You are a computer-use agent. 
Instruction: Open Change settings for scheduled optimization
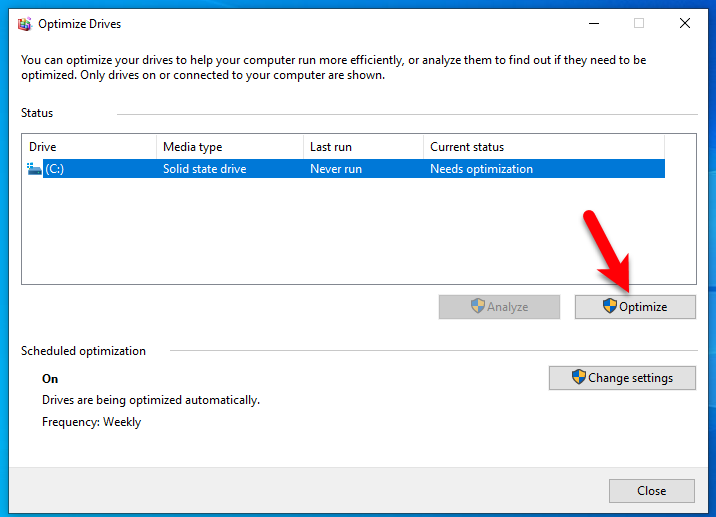(x=622, y=378)
